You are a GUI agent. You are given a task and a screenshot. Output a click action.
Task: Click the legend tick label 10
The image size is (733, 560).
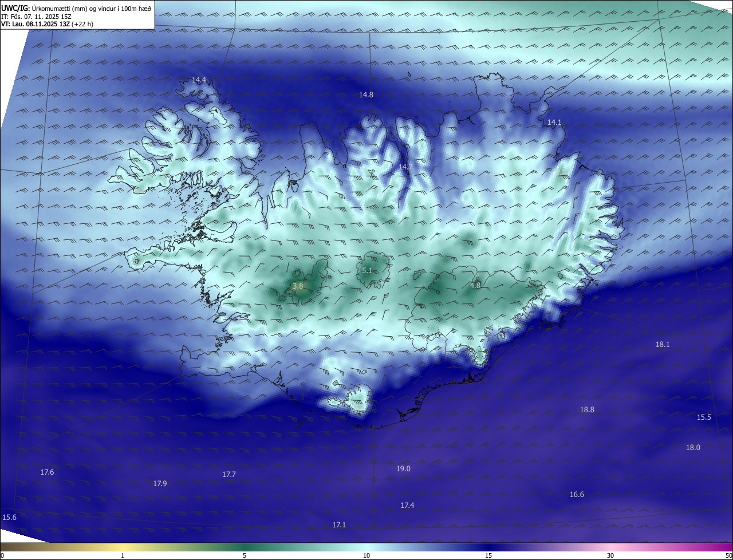366,555
